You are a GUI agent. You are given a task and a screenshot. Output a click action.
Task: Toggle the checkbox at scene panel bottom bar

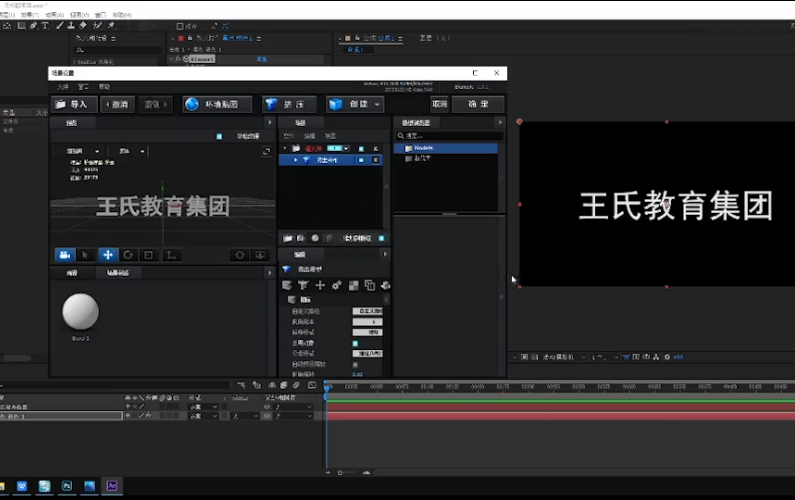point(381,238)
